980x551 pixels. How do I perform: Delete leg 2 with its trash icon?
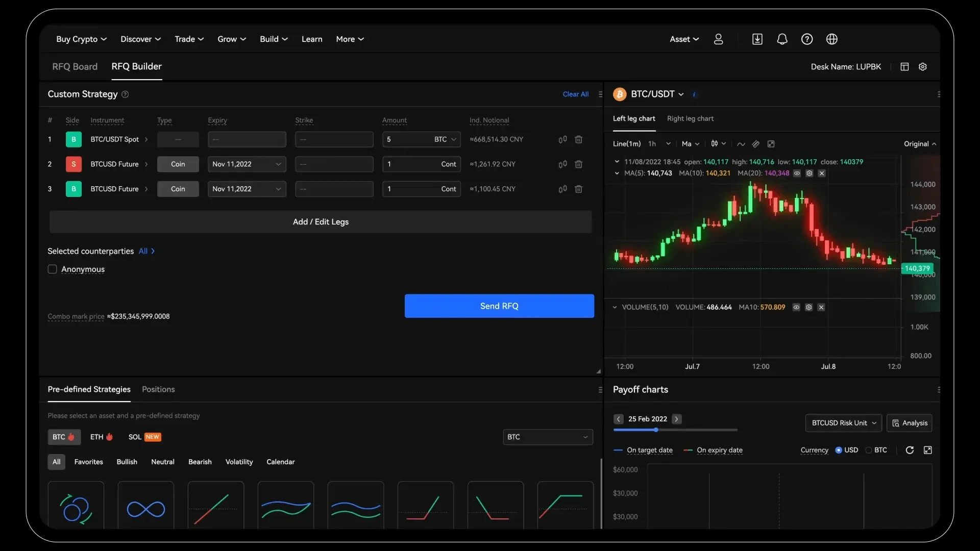[579, 164]
